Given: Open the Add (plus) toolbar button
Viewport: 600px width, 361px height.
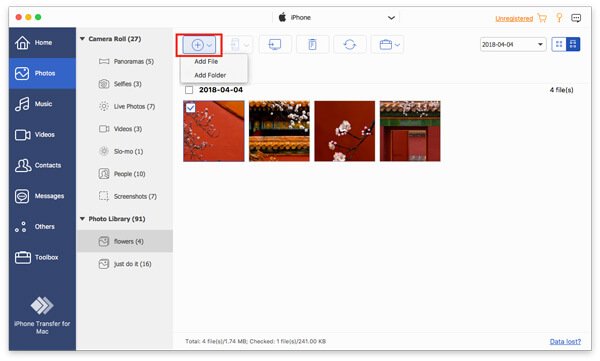Looking at the screenshot, I should (x=199, y=45).
